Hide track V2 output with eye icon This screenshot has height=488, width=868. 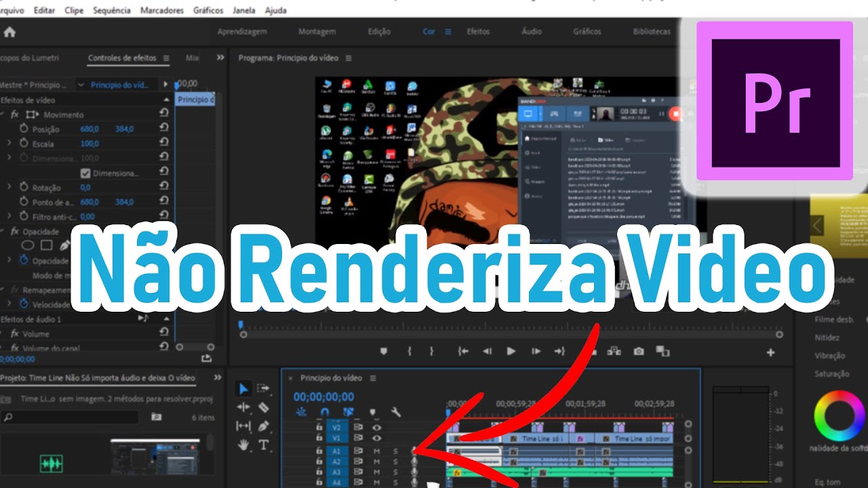coord(376,428)
